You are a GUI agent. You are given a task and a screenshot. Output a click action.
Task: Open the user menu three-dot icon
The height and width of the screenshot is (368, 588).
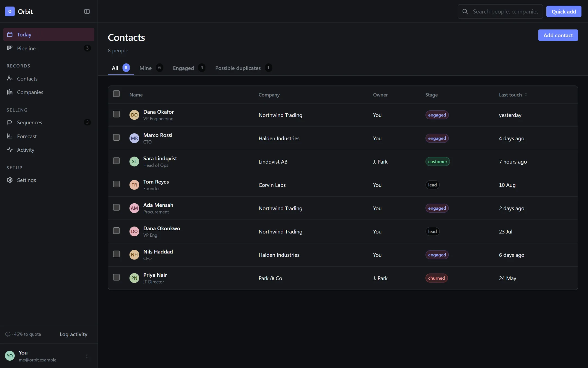(x=87, y=356)
